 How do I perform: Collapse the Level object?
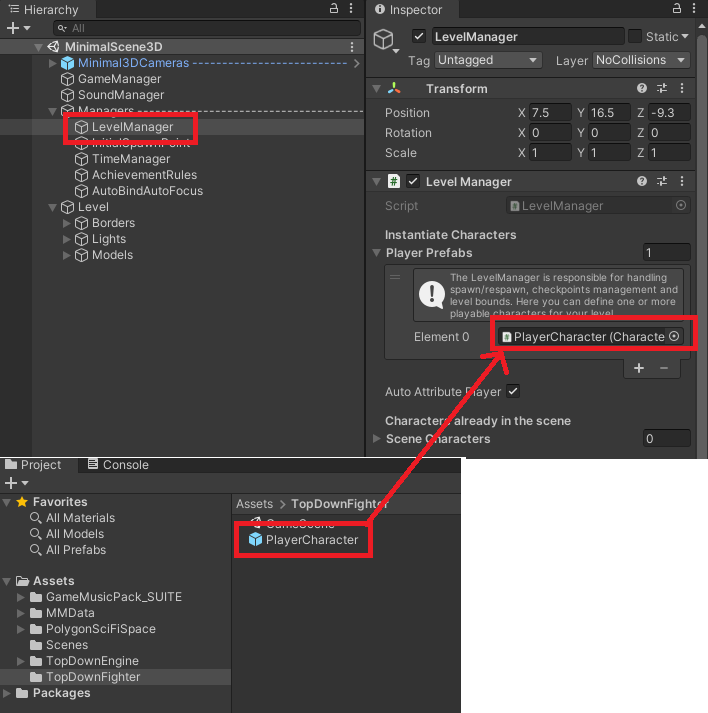(x=53, y=207)
